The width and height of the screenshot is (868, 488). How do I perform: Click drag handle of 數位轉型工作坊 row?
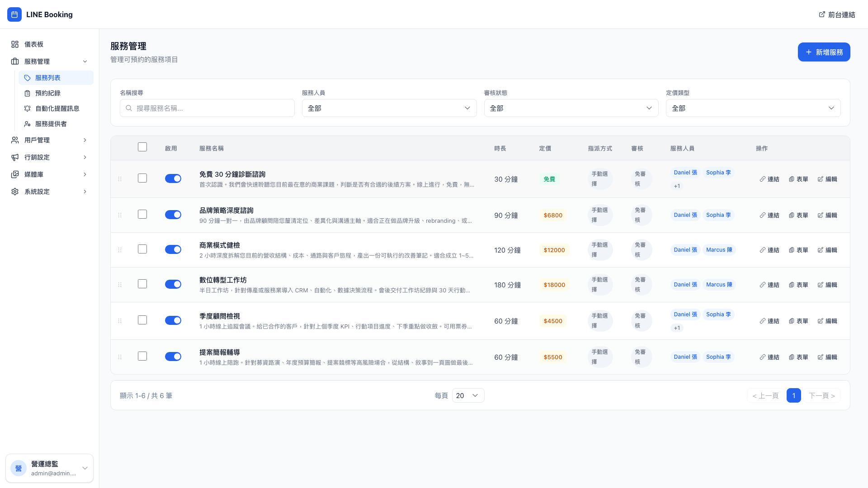pos(120,285)
